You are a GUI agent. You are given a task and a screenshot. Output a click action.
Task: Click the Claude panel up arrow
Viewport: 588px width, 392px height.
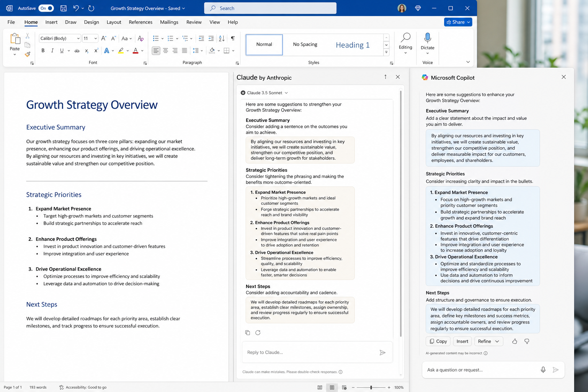click(x=385, y=77)
